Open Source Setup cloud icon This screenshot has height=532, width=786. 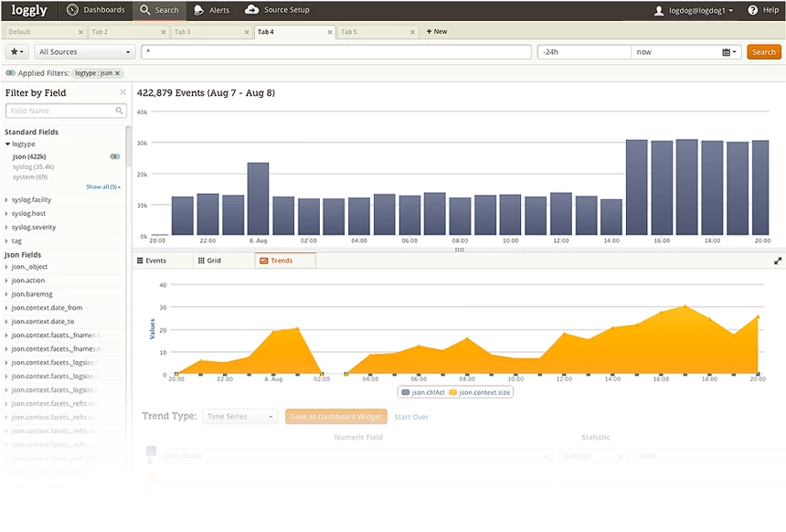251,9
